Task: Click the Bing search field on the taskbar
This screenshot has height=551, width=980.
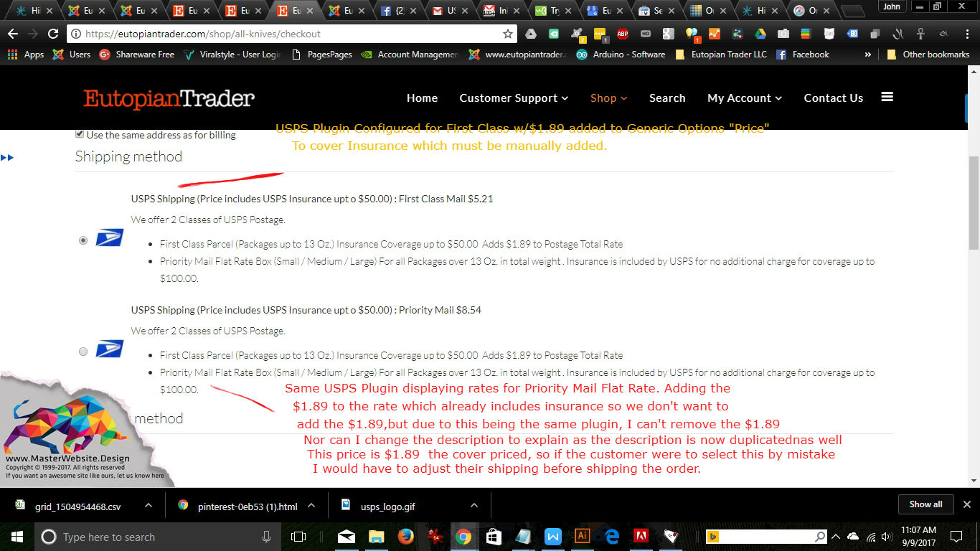Action: (x=766, y=537)
